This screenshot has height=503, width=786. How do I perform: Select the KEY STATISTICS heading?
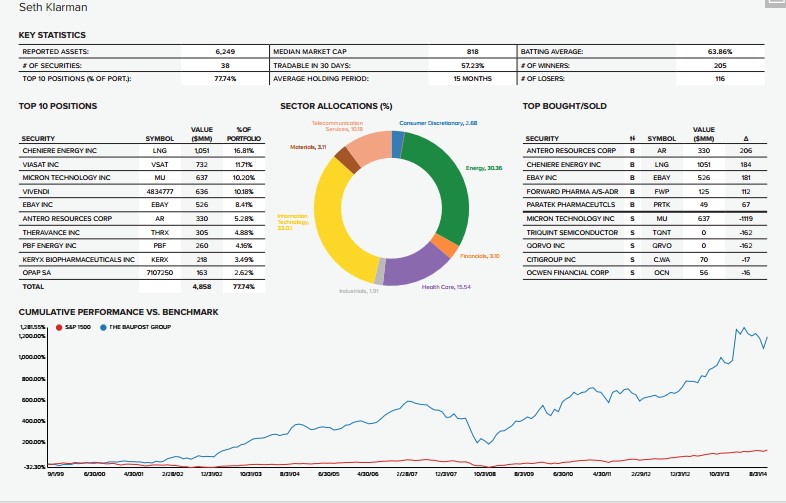pyautogui.click(x=52, y=35)
